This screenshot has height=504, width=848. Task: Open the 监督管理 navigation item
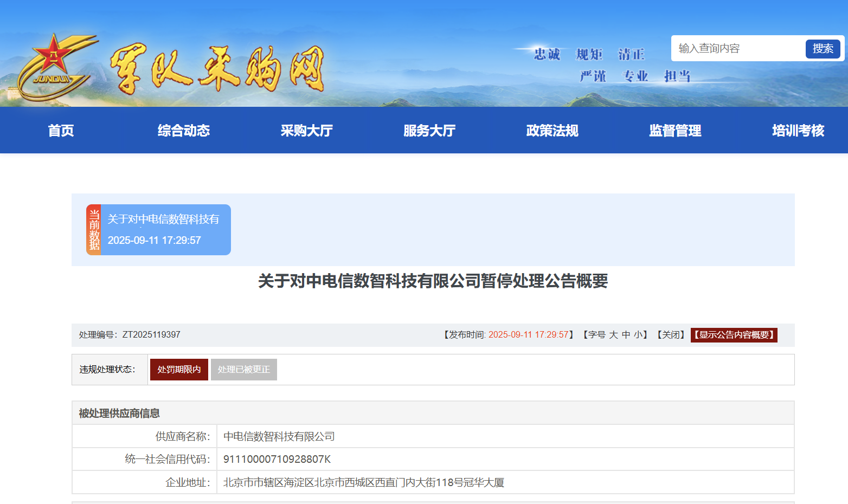[675, 131]
